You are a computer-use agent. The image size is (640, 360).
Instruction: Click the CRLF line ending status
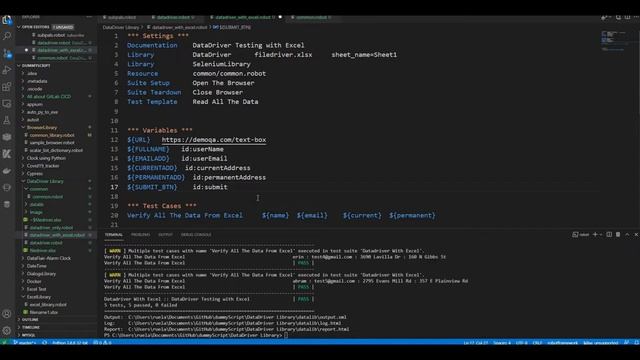[x=537, y=343]
